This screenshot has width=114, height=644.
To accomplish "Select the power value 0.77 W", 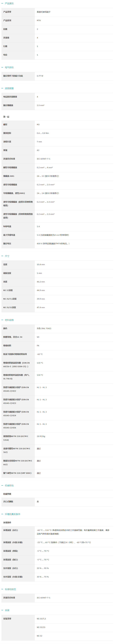I will [40, 76].
